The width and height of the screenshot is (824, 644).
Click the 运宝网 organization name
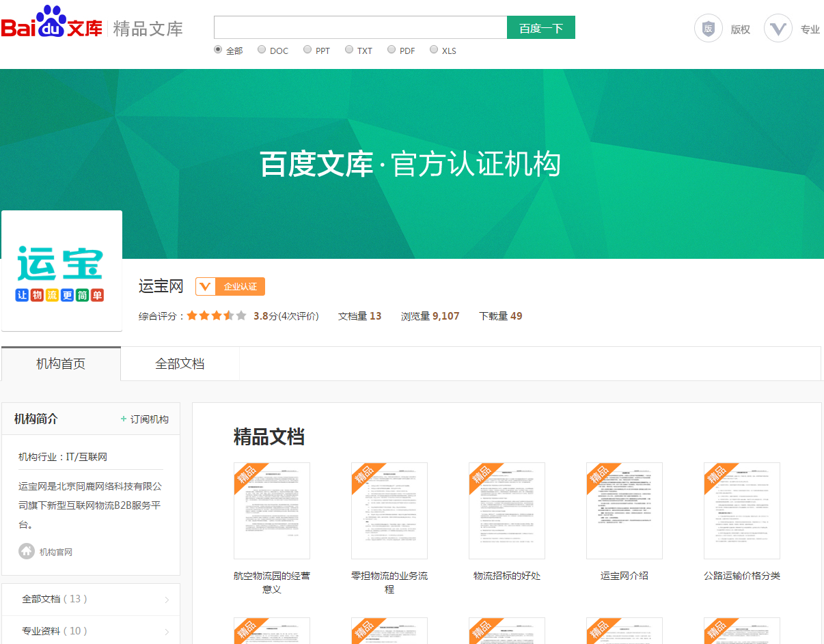click(x=161, y=286)
